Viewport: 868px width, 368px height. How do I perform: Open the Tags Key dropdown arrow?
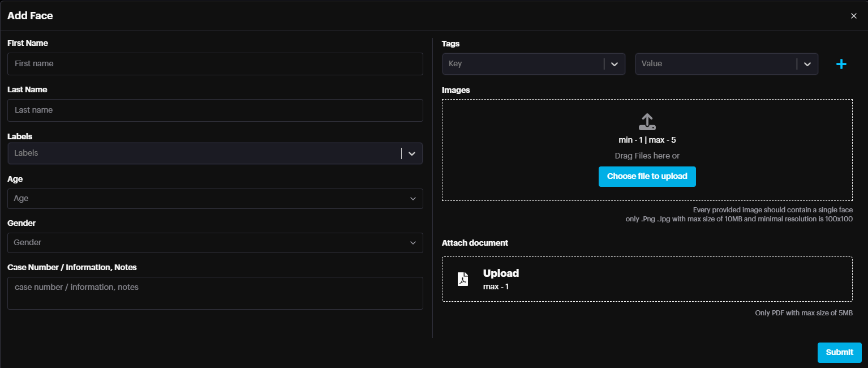tap(614, 64)
